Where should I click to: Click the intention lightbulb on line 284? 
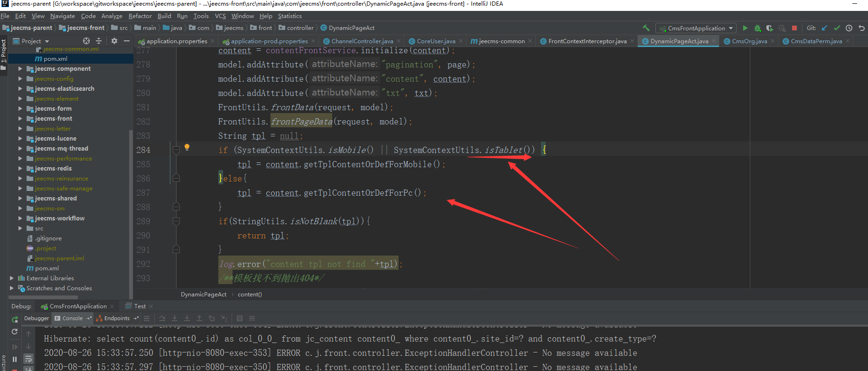click(x=187, y=147)
